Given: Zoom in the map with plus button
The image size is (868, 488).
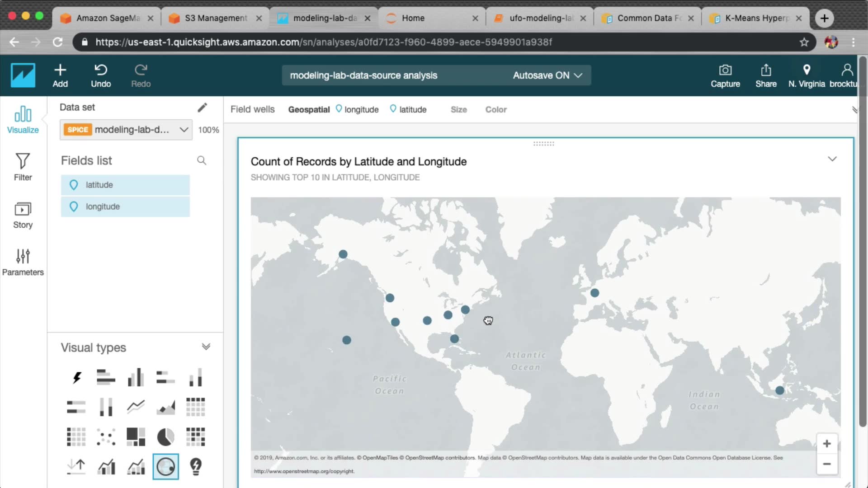Looking at the screenshot, I should (826, 444).
